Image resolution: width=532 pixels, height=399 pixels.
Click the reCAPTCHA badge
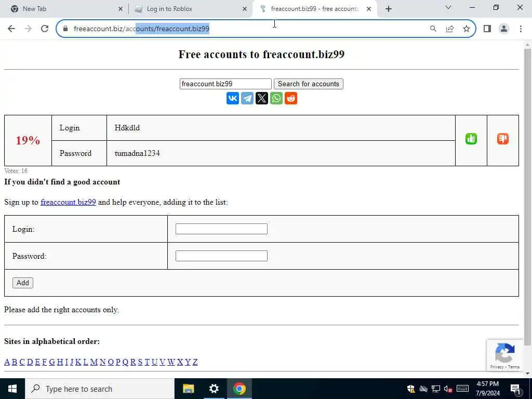[x=505, y=355]
